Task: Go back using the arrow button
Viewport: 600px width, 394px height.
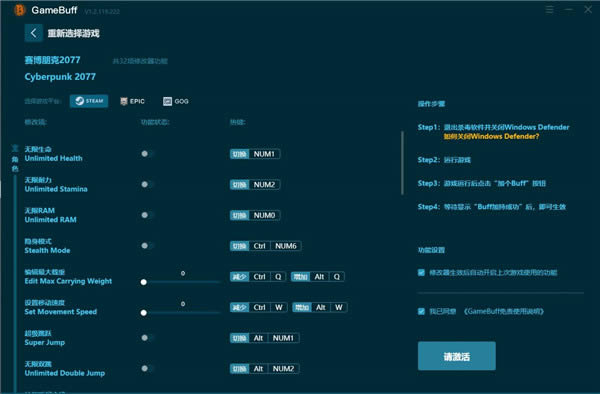Action: pos(34,33)
